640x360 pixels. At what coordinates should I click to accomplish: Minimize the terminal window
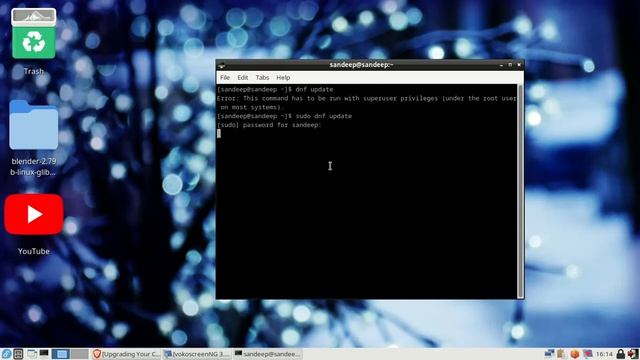click(x=501, y=65)
